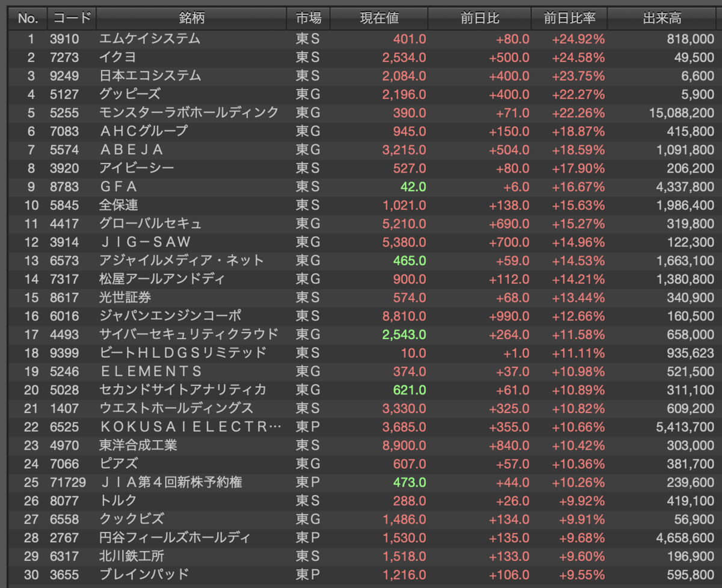Select stock name 松屋アールアンドディ

coord(162,279)
